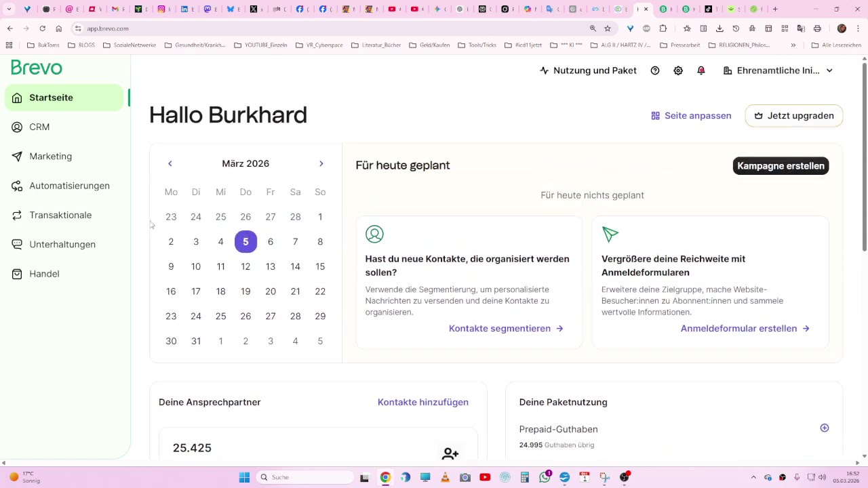Click paper plane icon on form card
Viewport: 868px width, 488px height.
(610, 234)
